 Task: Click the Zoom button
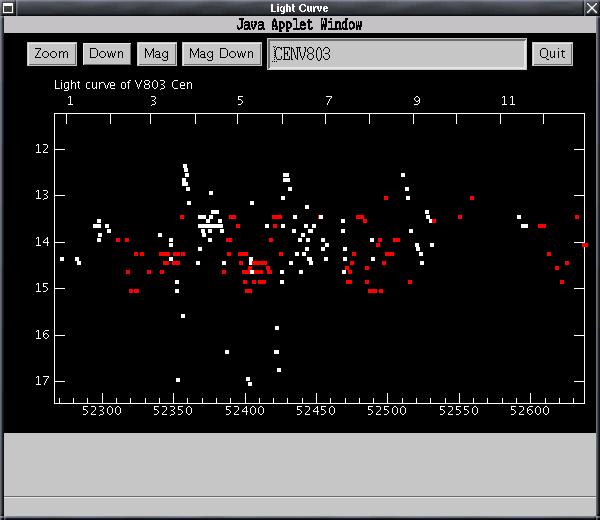coord(52,54)
